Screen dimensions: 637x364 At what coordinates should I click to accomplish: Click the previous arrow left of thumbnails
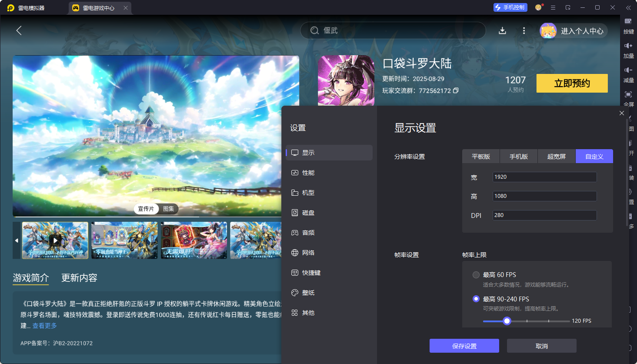17,240
